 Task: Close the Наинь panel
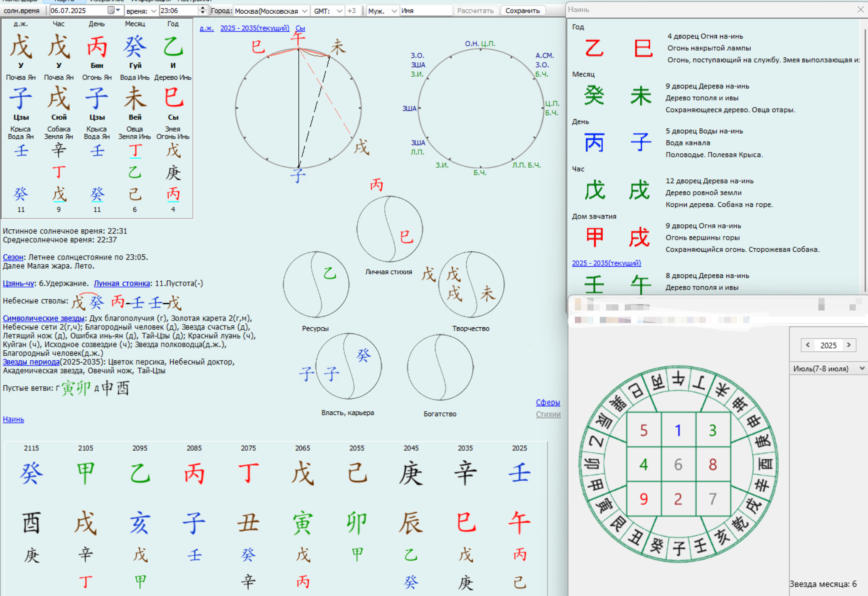point(860,10)
